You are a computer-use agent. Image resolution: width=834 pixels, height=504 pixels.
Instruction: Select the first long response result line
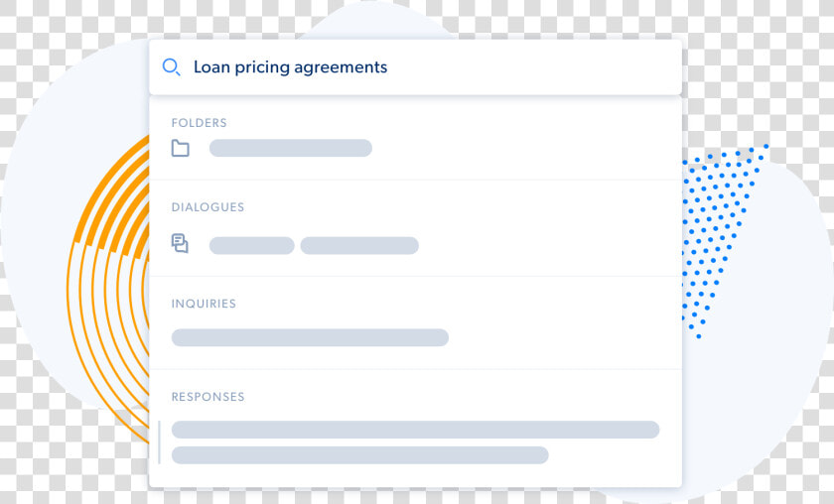[x=415, y=430]
